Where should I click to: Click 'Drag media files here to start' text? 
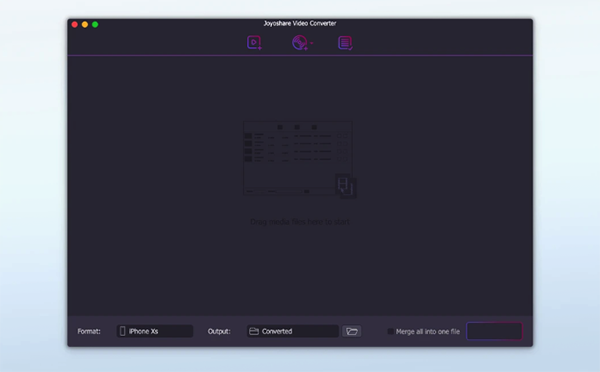pyautogui.click(x=300, y=222)
